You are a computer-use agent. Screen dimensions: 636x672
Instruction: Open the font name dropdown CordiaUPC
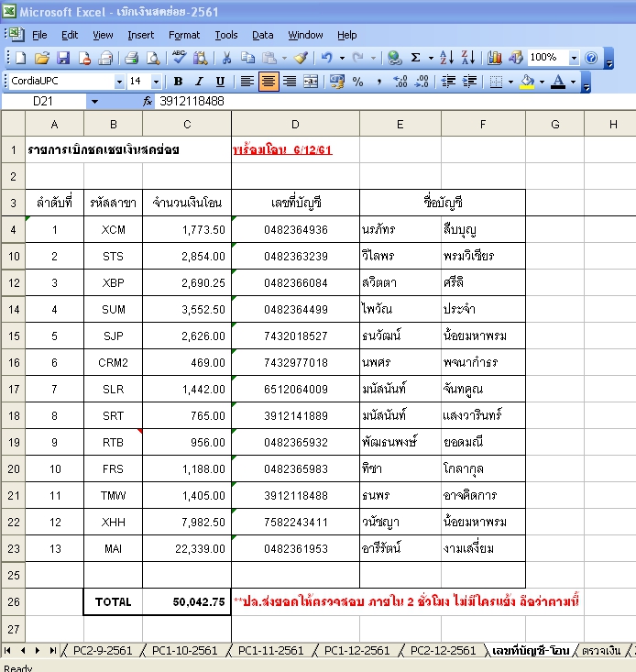(x=119, y=82)
